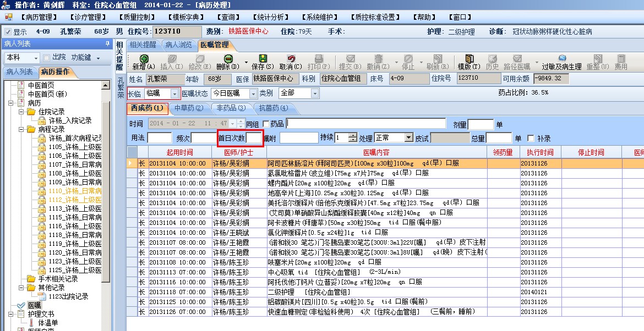
Task: Enable the 补录 checkbox
Action: [531, 138]
